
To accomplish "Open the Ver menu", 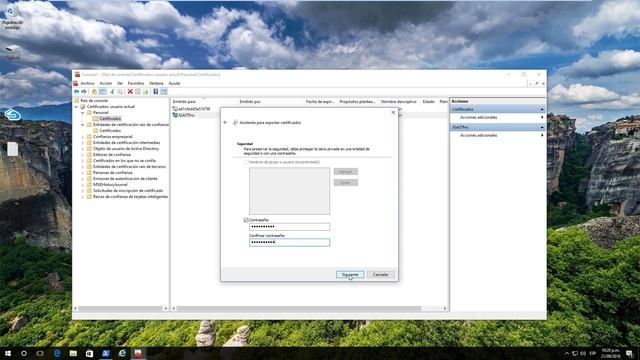I will point(120,83).
